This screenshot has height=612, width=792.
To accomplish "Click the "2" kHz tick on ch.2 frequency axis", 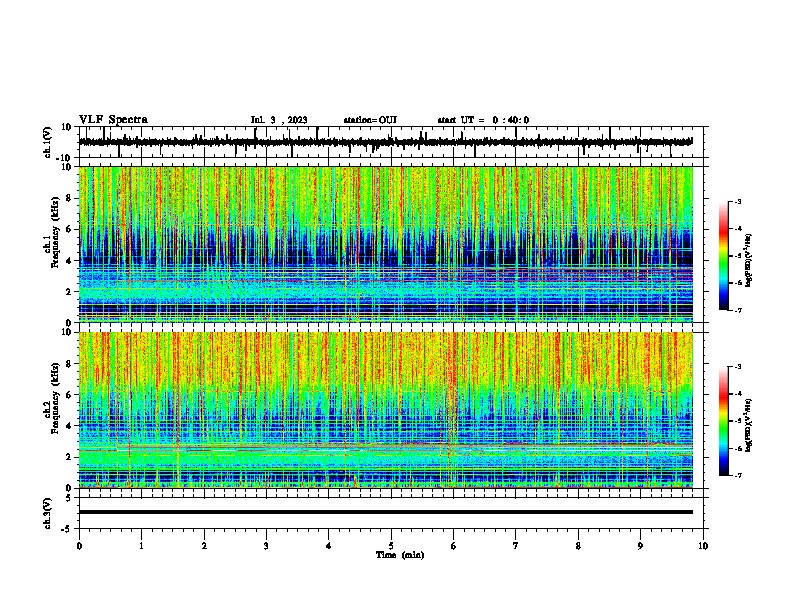I will [70, 457].
